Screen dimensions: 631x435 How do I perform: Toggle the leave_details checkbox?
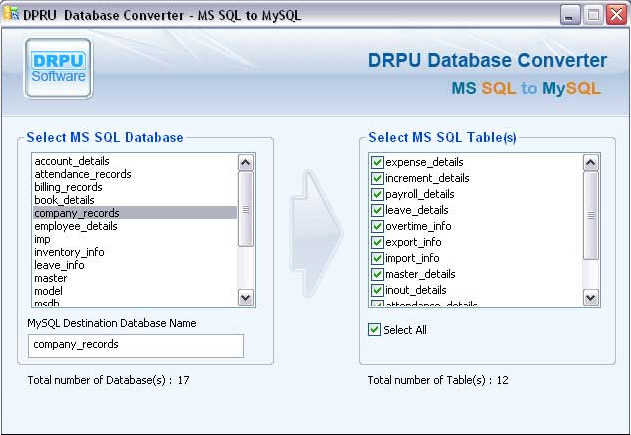coord(377,210)
